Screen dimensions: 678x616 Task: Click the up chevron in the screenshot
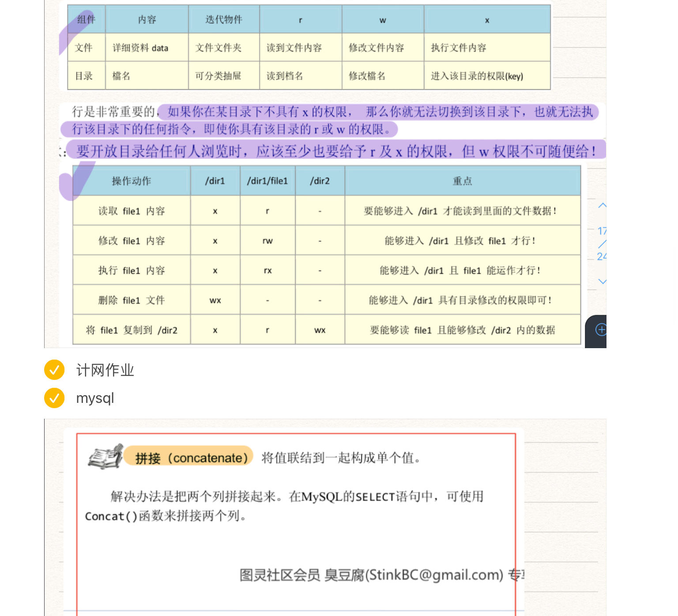click(x=602, y=206)
